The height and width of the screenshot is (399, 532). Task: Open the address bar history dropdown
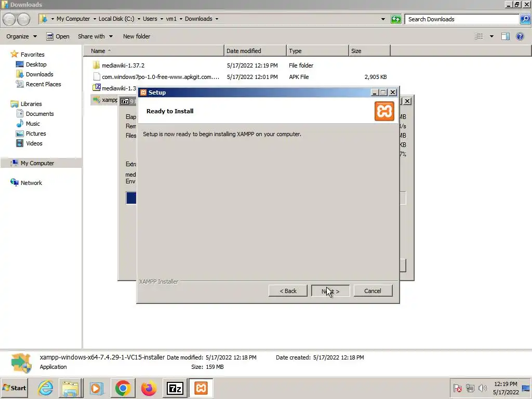point(383,19)
